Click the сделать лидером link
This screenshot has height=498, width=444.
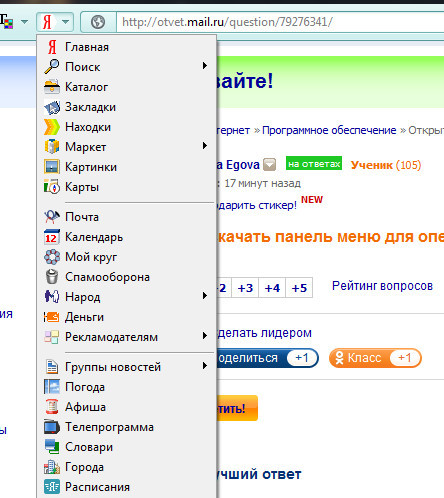264,333
